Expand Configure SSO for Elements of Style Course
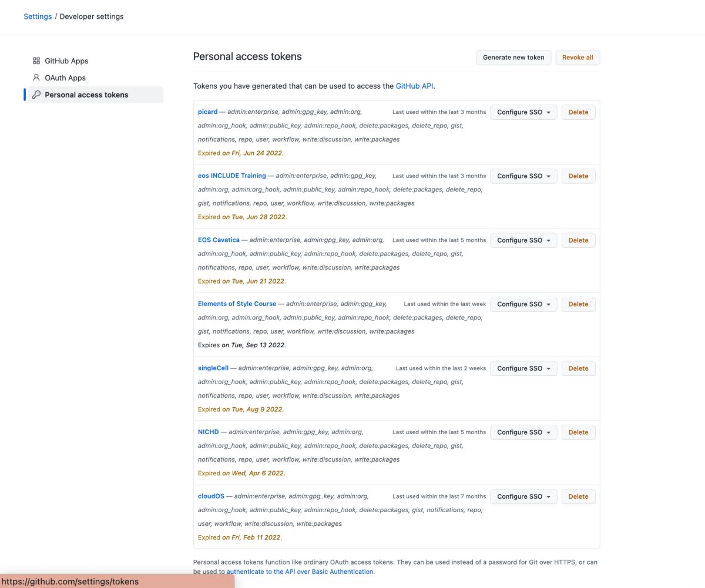This screenshot has height=588, width=705. pos(523,304)
